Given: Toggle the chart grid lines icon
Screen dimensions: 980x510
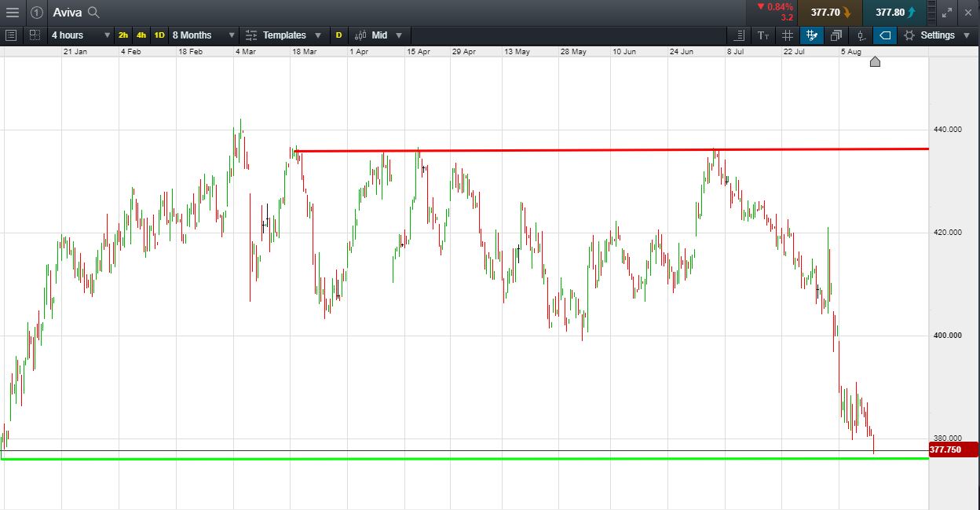Looking at the screenshot, I should 788,35.
